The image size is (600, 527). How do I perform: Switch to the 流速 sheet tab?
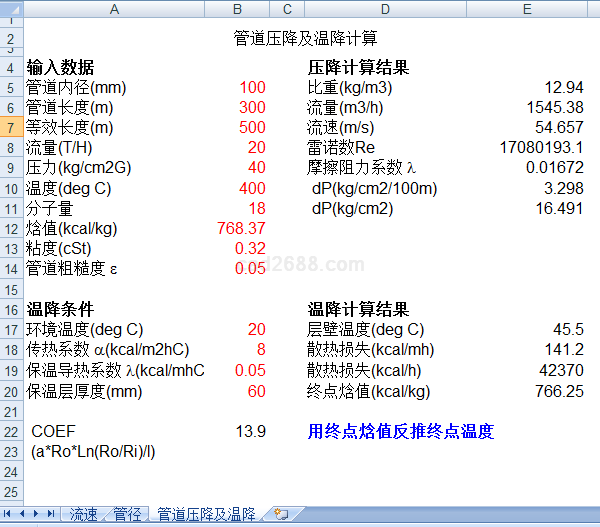pyautogui.click(x=83, y=514)
